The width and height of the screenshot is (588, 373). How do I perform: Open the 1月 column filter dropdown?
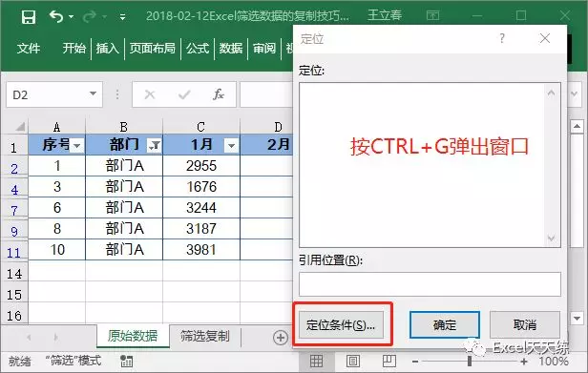pyautogui.click(x=231, y=145)
